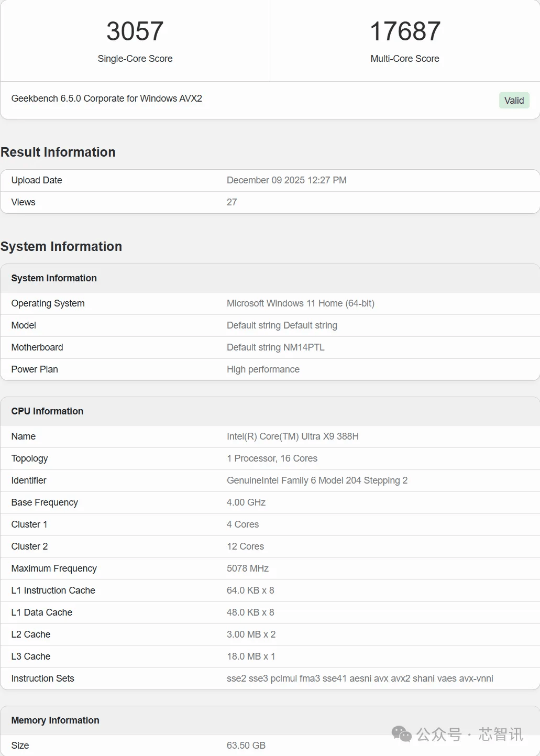Image resolution: width=540 pixels, height=756 pixels.
Task: Click the Identifier value GenuineIntel Family 6
Action: coord(317,480)
